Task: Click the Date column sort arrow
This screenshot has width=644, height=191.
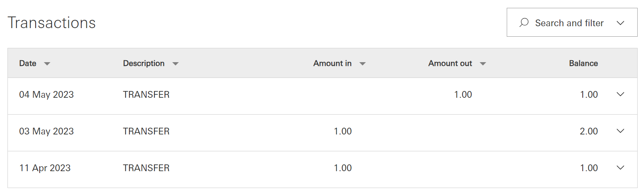Action: pyautogui.click(x=47, y=64)
